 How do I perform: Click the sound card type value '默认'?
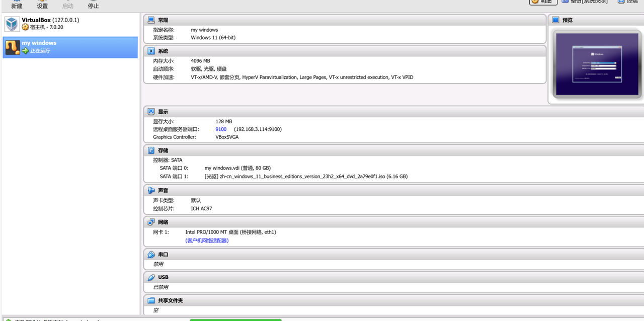(x=196, y=200)
